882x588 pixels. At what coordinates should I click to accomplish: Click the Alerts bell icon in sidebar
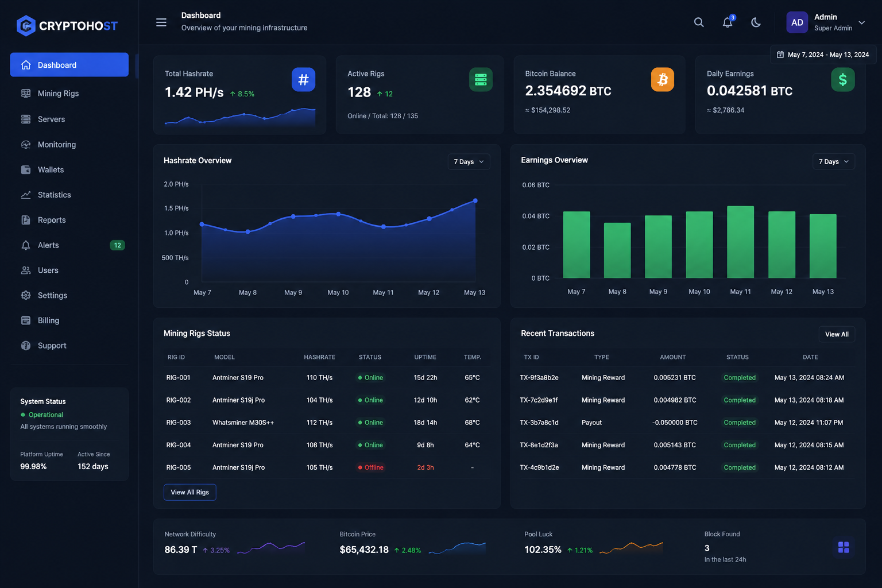(26, 245)
